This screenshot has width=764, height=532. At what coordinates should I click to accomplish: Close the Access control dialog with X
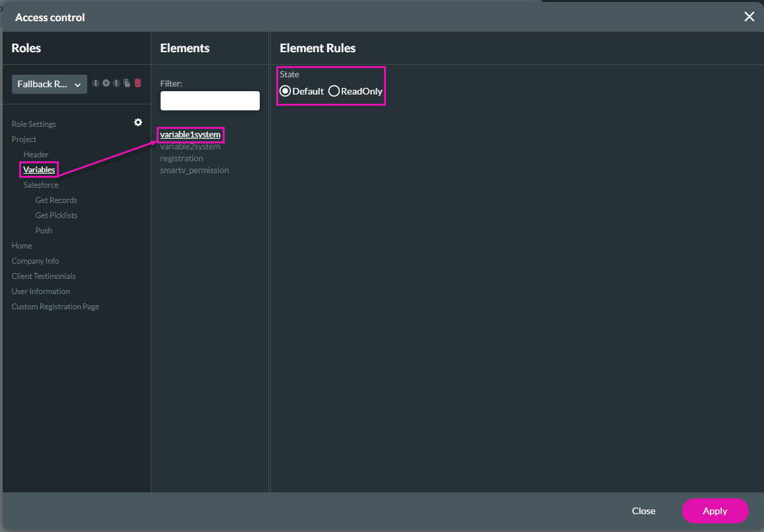(749, 17)
